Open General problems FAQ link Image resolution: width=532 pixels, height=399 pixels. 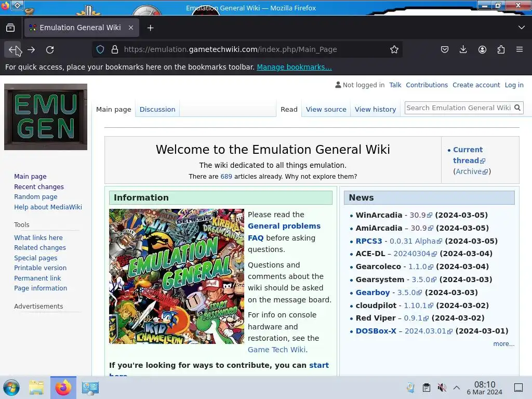click(284, 232)
